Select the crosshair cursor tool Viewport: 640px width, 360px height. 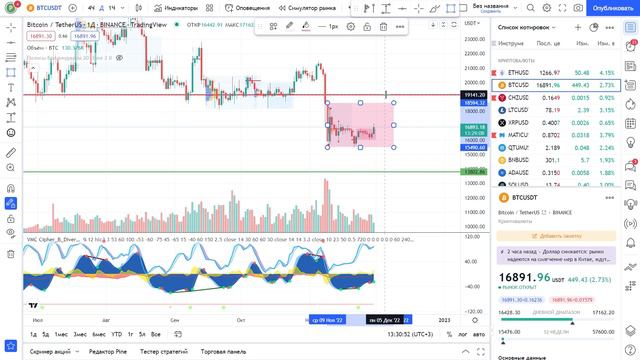11,27
